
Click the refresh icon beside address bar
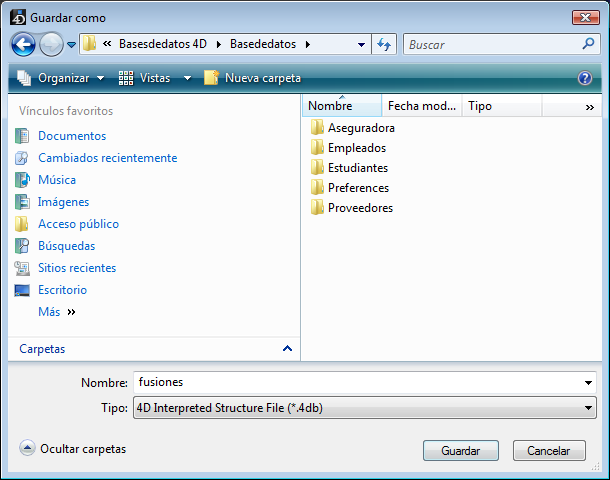[384, 44]
